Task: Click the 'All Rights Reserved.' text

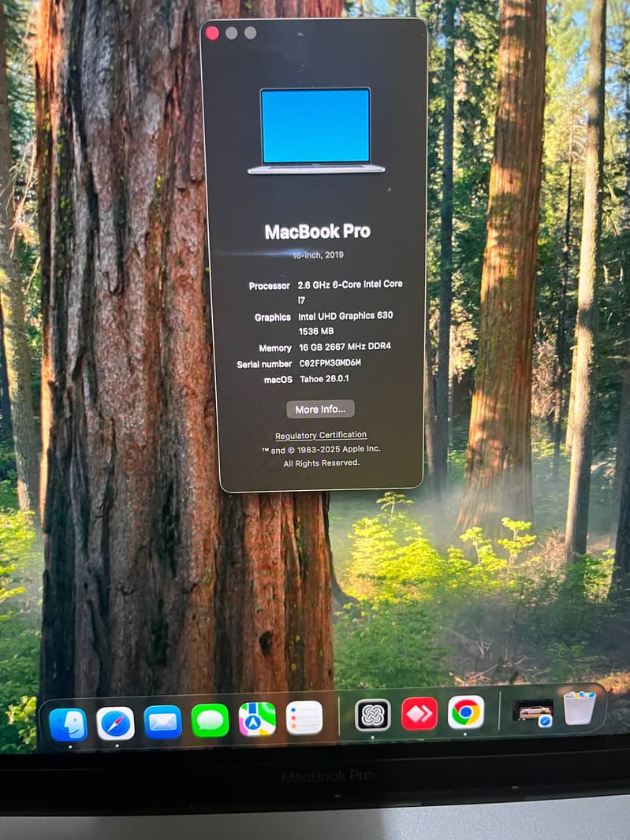Action: [x=321, y=463]
